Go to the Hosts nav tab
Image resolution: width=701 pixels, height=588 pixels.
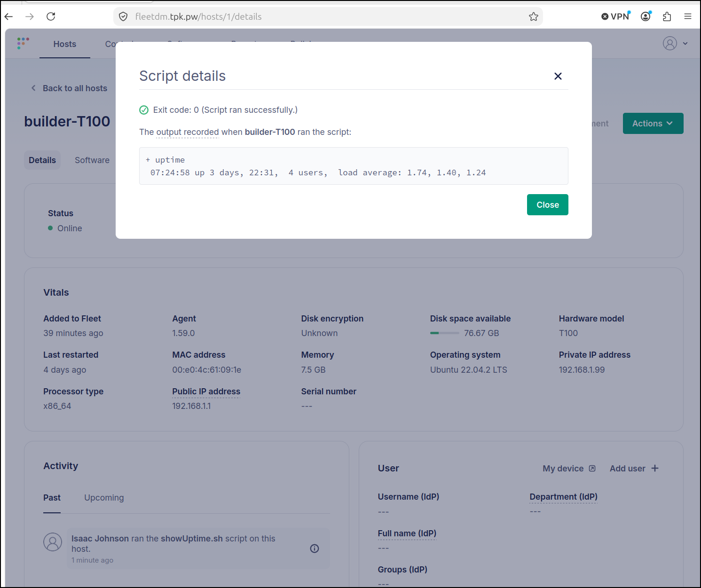tap(65, 44)
